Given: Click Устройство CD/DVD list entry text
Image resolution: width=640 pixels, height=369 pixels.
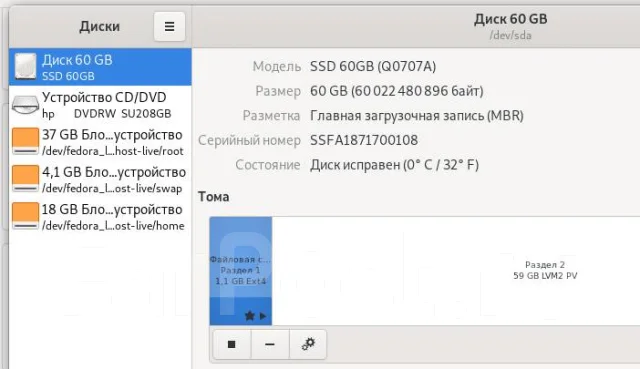Looking at the screenshot, I should (x=104, y=98).
